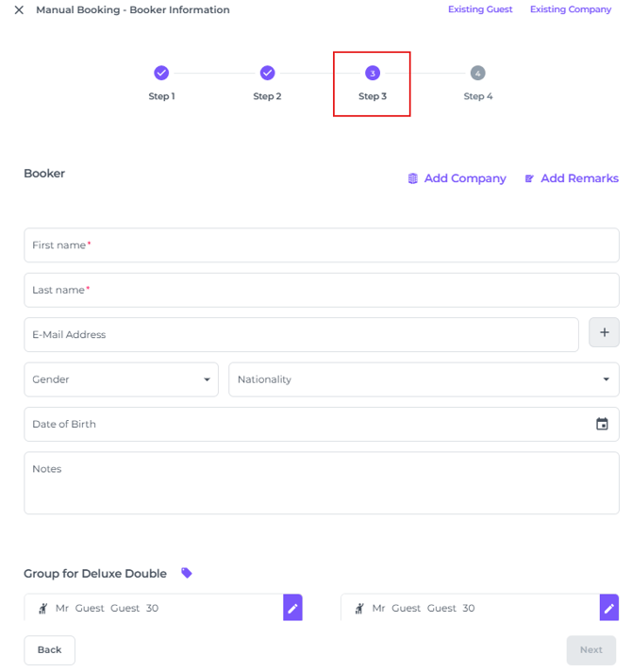Select Step 4 in the stepper

(478, 74)
